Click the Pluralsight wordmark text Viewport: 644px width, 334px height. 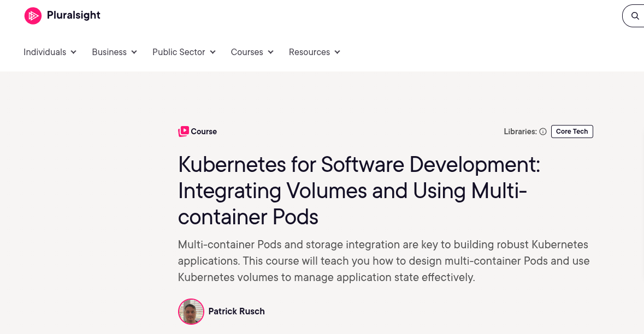pos(74,15)
